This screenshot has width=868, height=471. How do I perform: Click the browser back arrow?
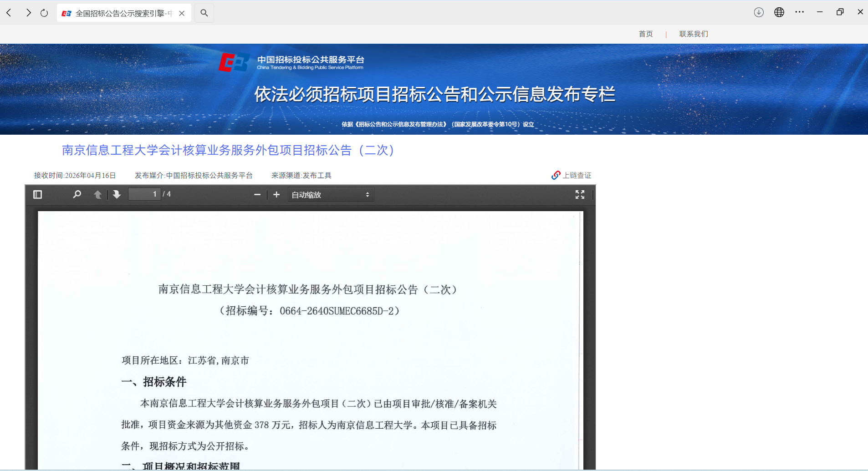click(9, 13)
